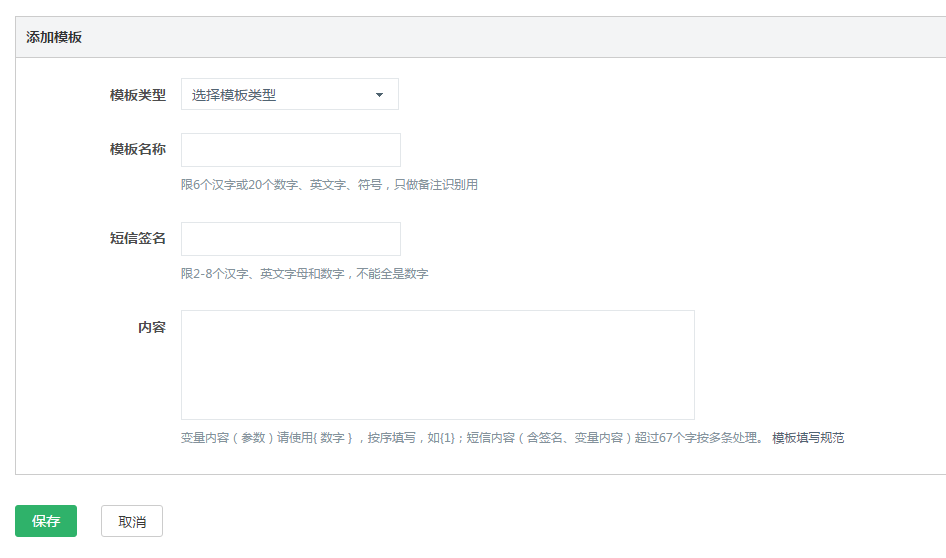Viewport: 946px width, 558px height.
Task: Click the empty gray area of the header bar
Action: (500, 37)
